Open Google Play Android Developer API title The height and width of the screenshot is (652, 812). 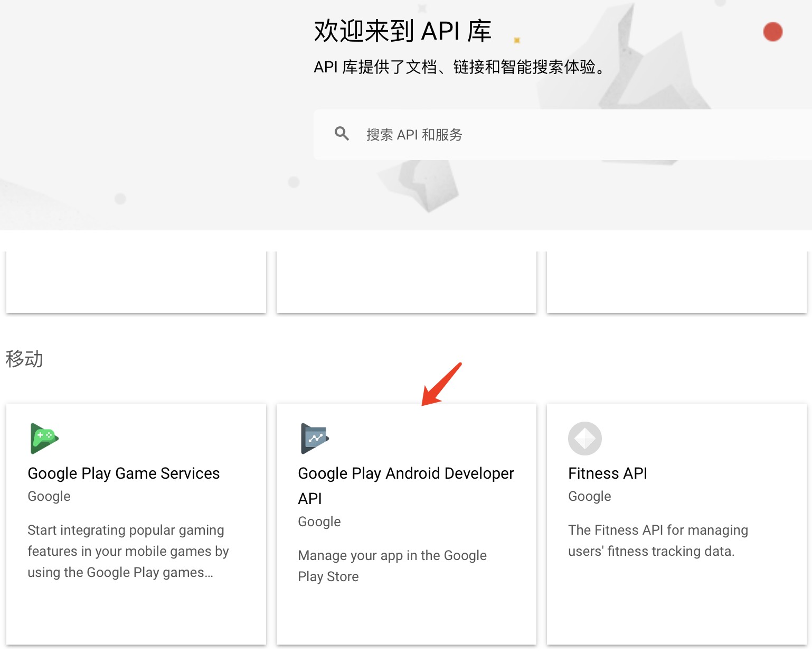(x=405, y=486)
